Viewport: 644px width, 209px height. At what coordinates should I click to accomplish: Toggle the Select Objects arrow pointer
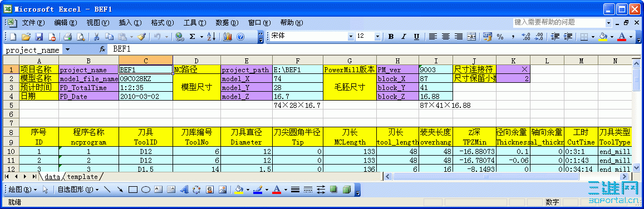[46, 190]
